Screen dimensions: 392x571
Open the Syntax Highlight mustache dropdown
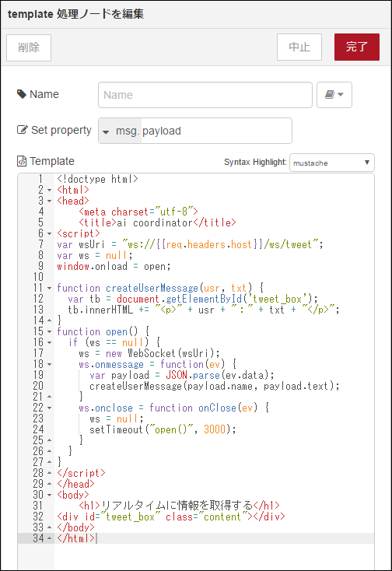point(331,163)
